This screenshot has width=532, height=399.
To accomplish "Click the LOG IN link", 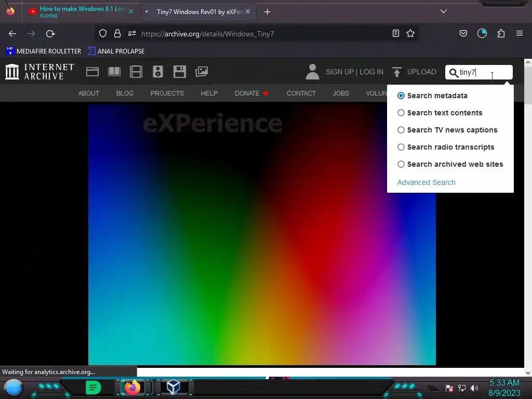I will [x=371, y=72].
